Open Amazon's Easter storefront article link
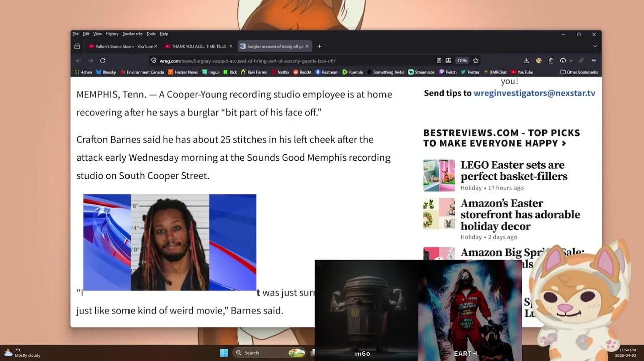Viewport: 644px width, 361px height. pos(520,215)
